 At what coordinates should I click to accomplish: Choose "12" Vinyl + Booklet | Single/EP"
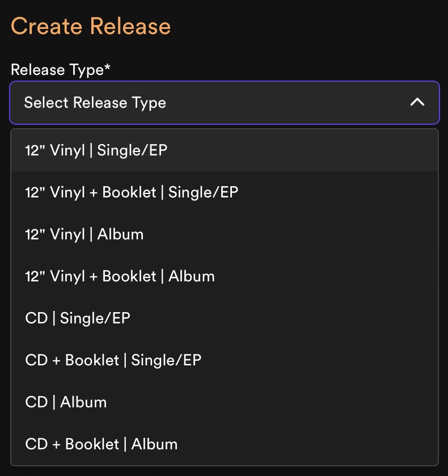coord(131,192)
